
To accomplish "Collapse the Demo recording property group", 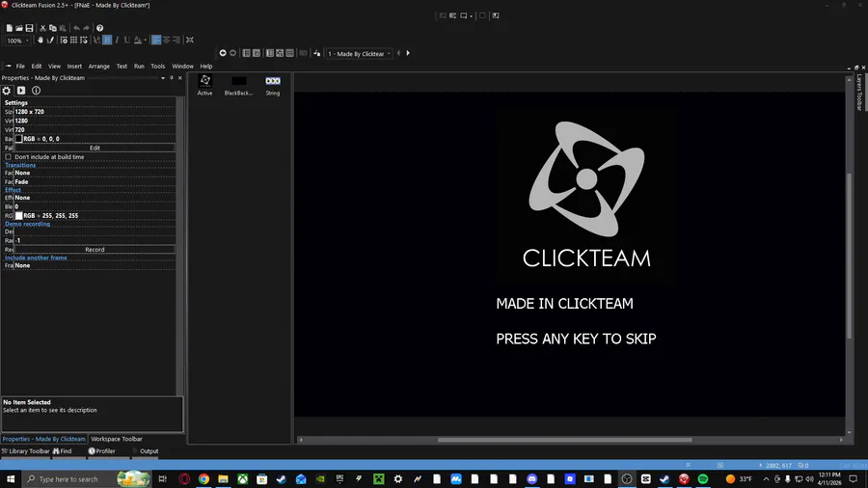I will [x=27, y=224].
